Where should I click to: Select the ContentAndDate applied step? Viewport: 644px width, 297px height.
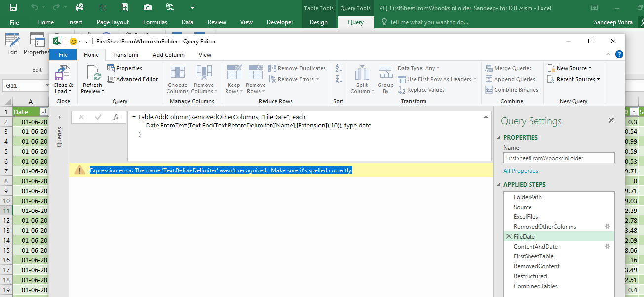535,247
